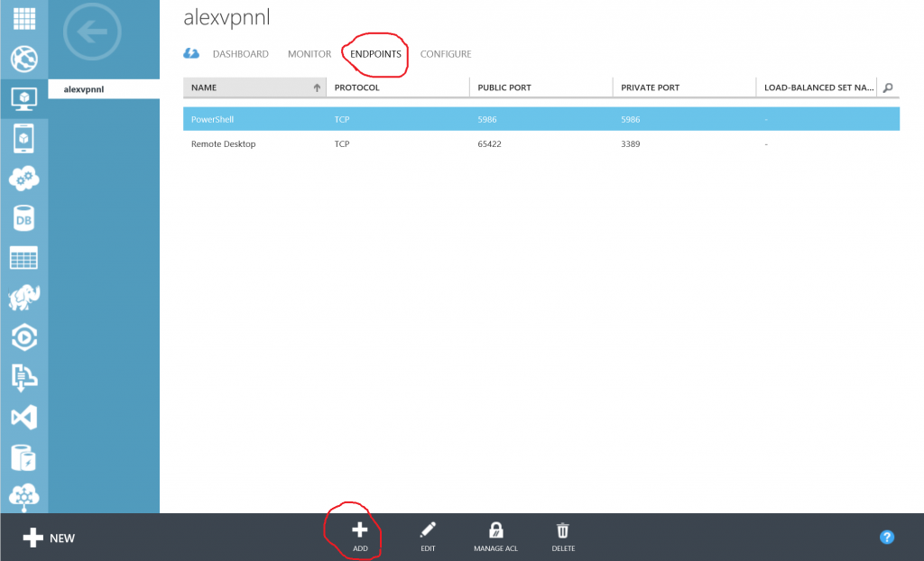This screenshot has width=924, height=561.
Task: Open the Cache sidebar icon
Action: (23, 457)
